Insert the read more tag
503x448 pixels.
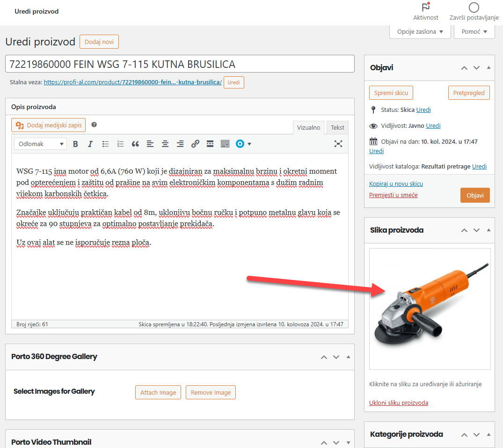click(210, 144)
